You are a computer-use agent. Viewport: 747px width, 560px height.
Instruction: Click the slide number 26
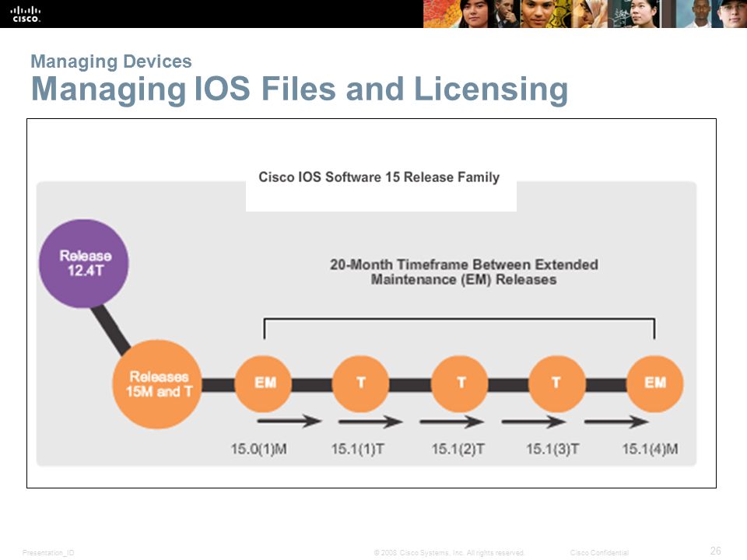point(716,551)
